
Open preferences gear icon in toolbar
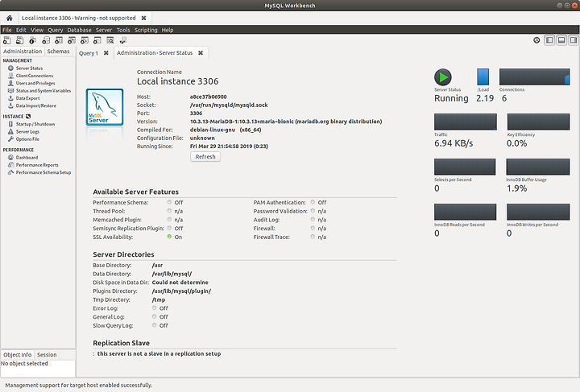point(536,40)
